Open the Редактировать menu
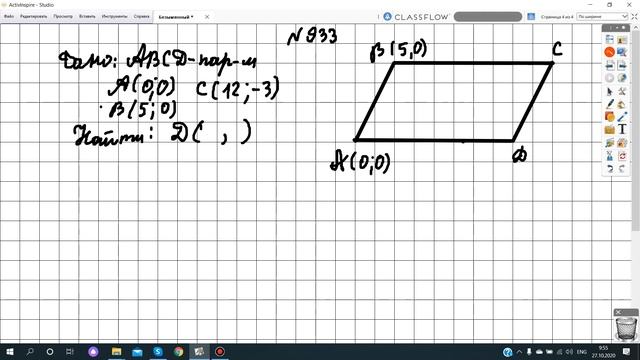The image size is (640, 360). [33, 17]
